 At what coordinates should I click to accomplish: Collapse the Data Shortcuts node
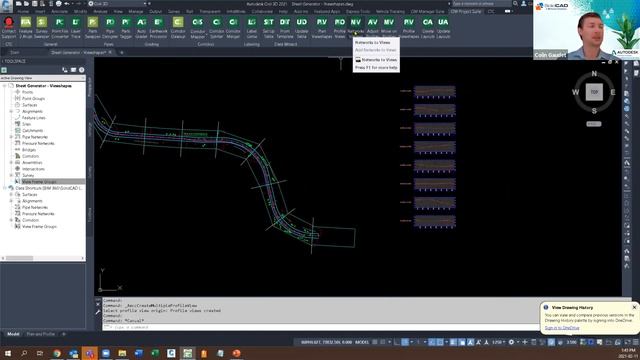tap(5, 188)
